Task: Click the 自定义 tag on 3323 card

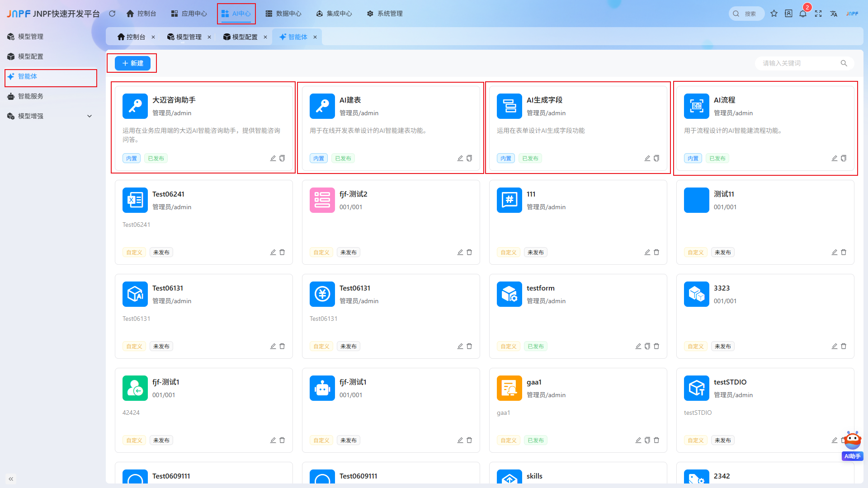Action: [696, 346]
